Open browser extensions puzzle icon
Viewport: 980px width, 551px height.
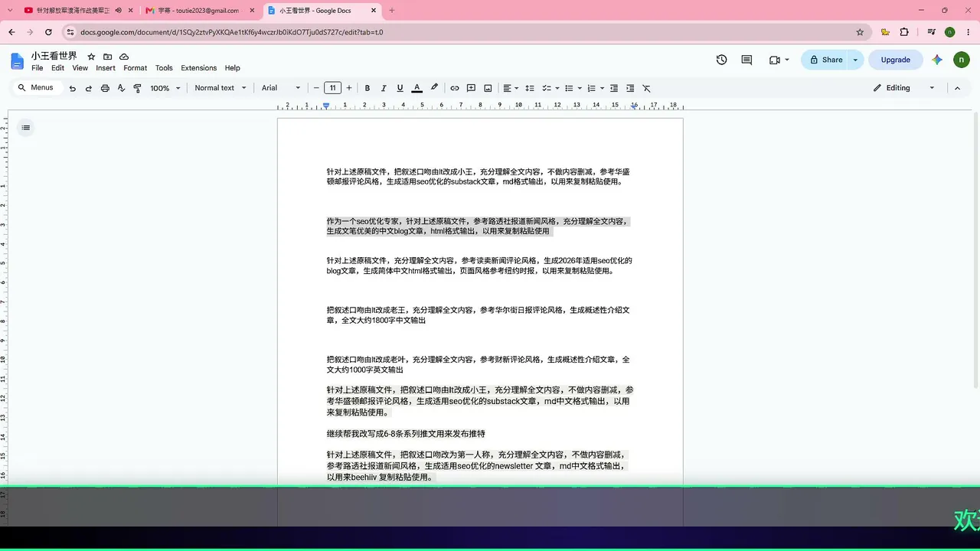click(x=904, y=32)
